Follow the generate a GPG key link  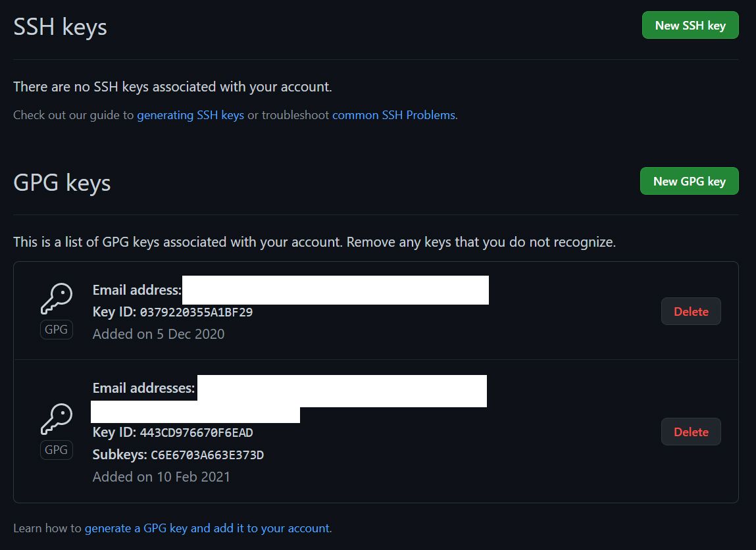pyautogui.click(x=208, y=528)
